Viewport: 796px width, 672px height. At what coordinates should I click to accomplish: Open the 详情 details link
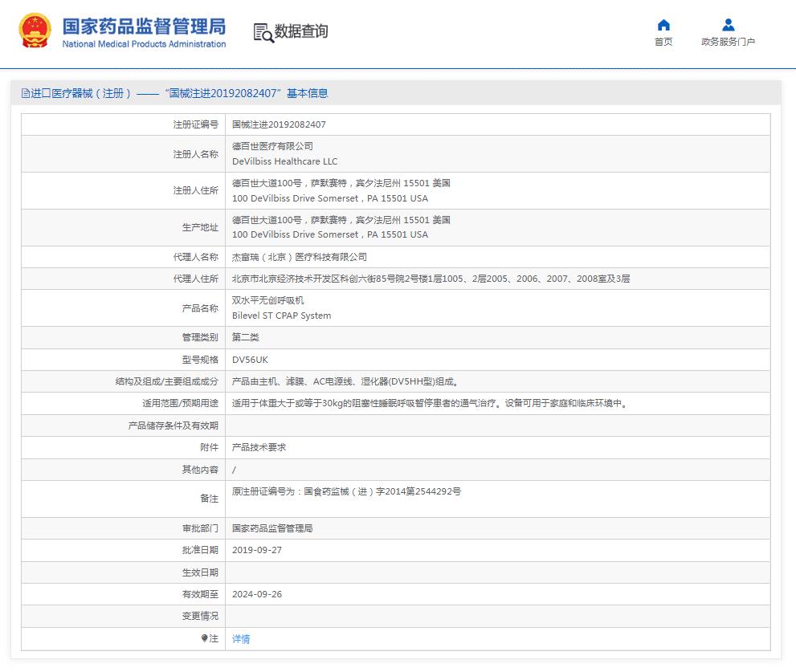point(241,639)
